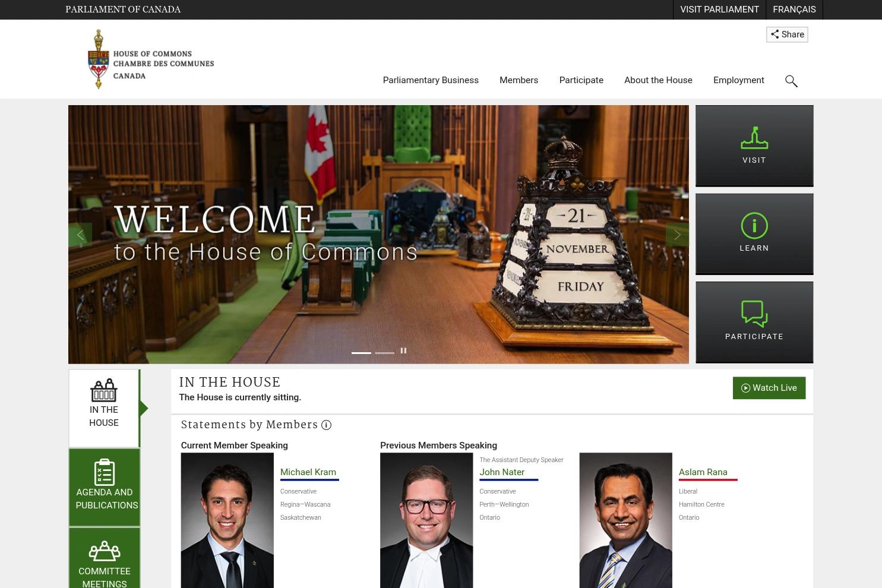882x588 pixels.
Task: Open John Nater's profile link
Action: [x=502, y=472]
